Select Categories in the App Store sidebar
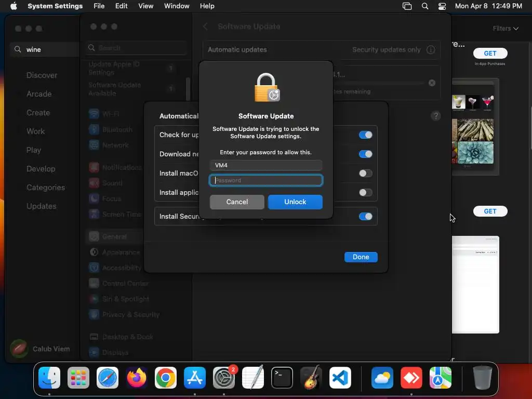532x399 pixels. click(46, 187)
